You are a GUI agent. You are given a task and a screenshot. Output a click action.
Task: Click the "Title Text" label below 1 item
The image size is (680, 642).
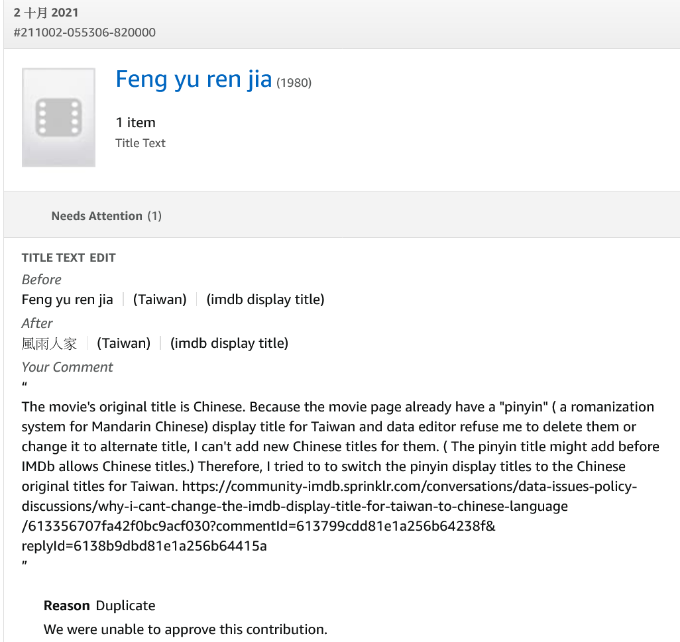pyautogui.click(x=140, y=143)
